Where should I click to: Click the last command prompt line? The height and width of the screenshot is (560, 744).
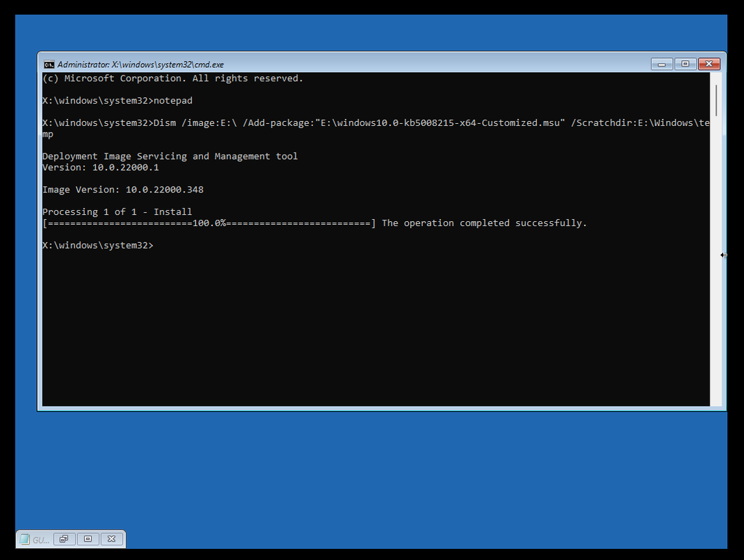tap(98, 246)
